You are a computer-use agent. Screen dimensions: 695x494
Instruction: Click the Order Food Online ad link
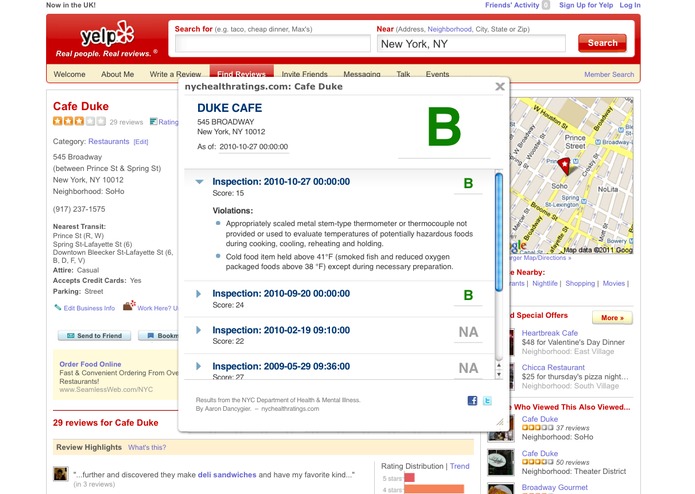tap(90, 364)
